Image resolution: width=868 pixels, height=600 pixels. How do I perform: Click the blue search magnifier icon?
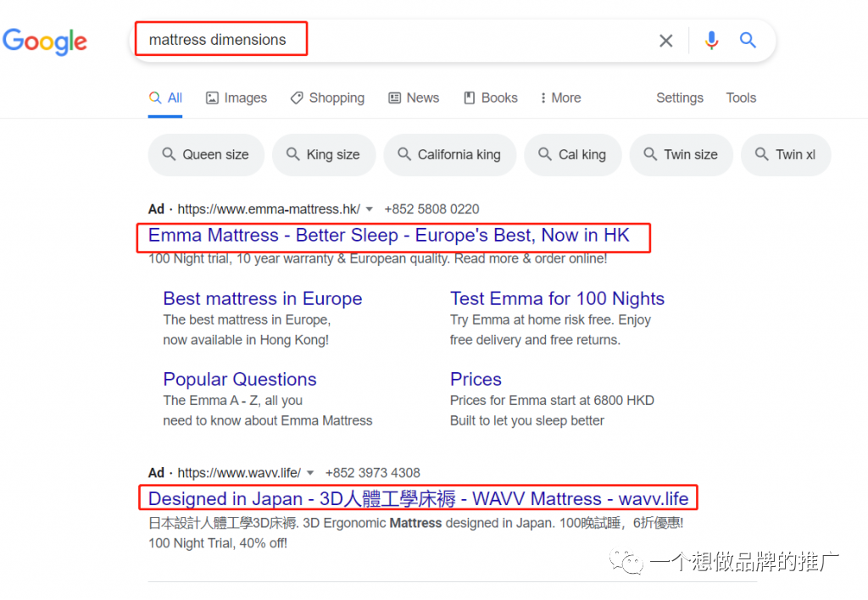[x=748, y=40]
